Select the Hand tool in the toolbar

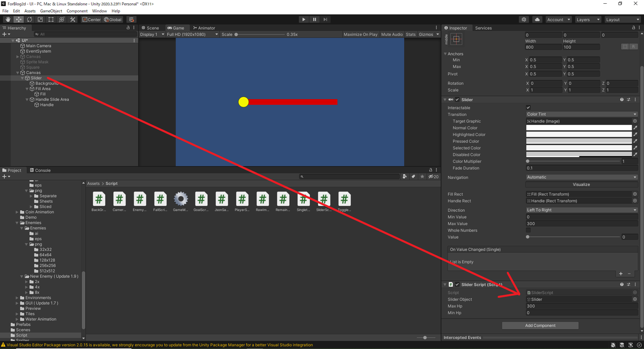click(x=7, y=19)
